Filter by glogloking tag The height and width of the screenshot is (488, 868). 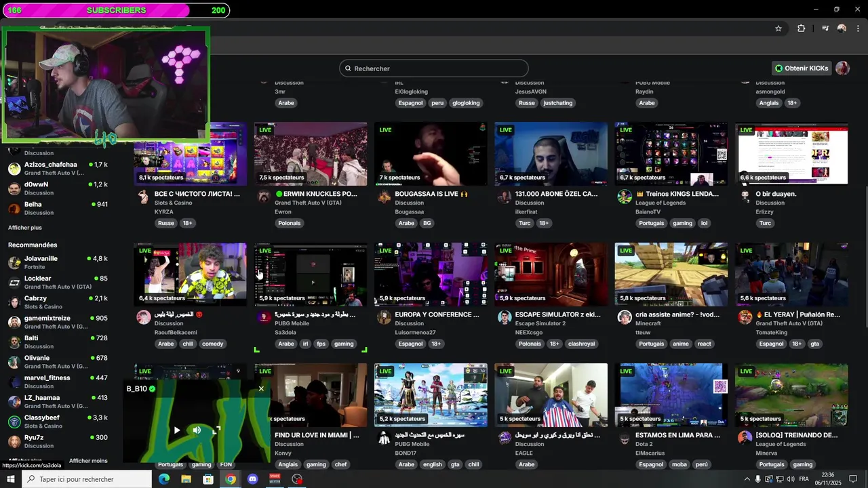click(x=466, y=103)
